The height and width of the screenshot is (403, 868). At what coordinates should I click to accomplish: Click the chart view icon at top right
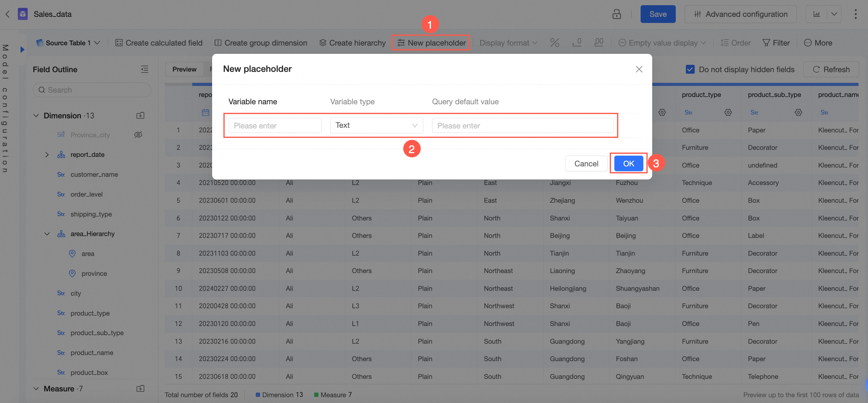pos(816,14)
